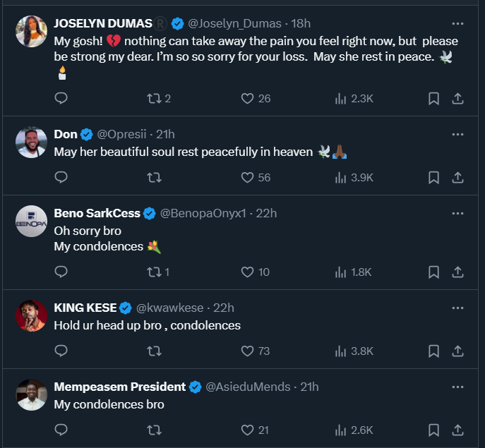Reply to Mempeasem President's tweet
485x448 pixels.
(61, 429)
